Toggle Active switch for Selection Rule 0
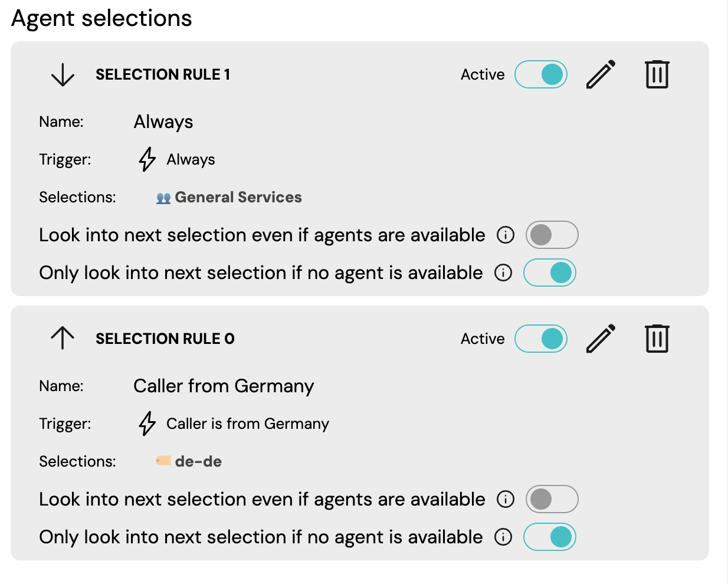 541,339
